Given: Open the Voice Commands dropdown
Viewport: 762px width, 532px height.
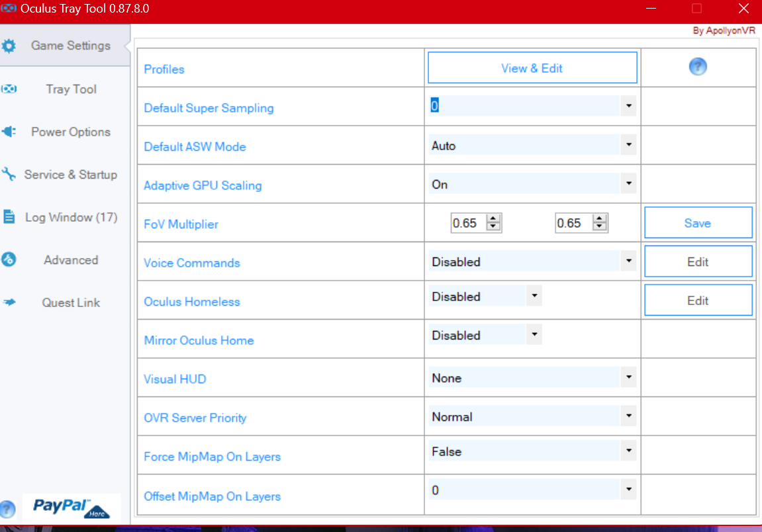Looking at the screenshot, I should (x=629, y=261).
